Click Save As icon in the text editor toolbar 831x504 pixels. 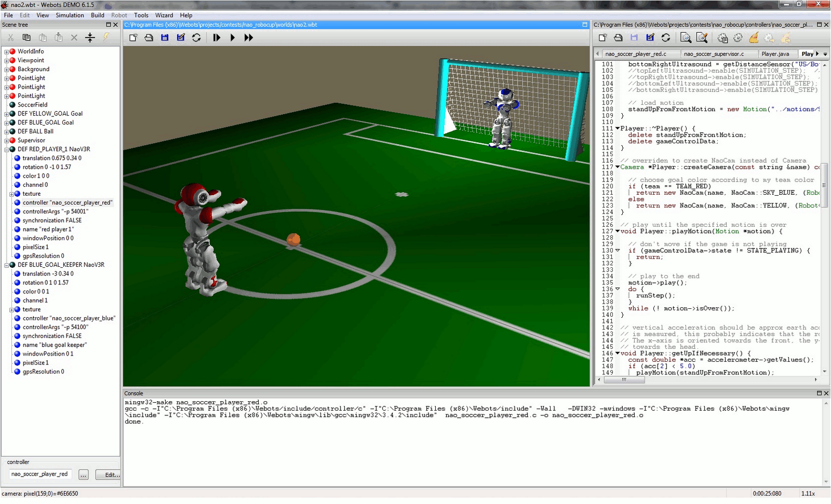650,37
